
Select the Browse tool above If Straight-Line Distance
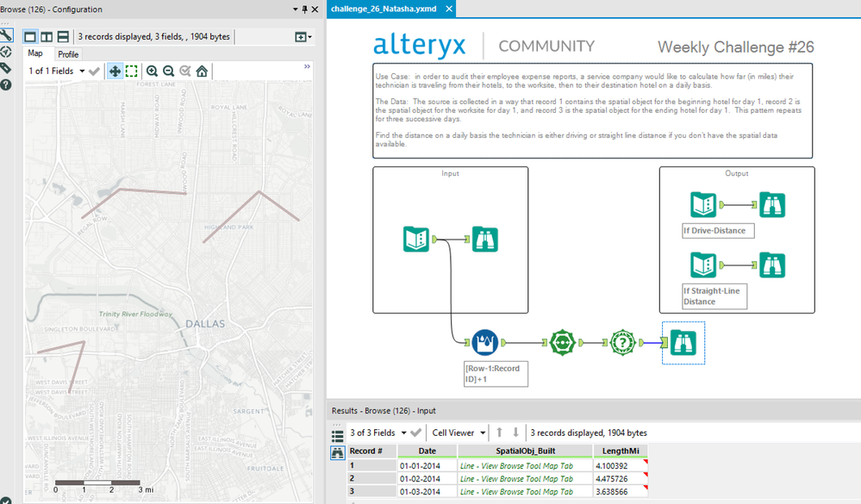(772, 265)
